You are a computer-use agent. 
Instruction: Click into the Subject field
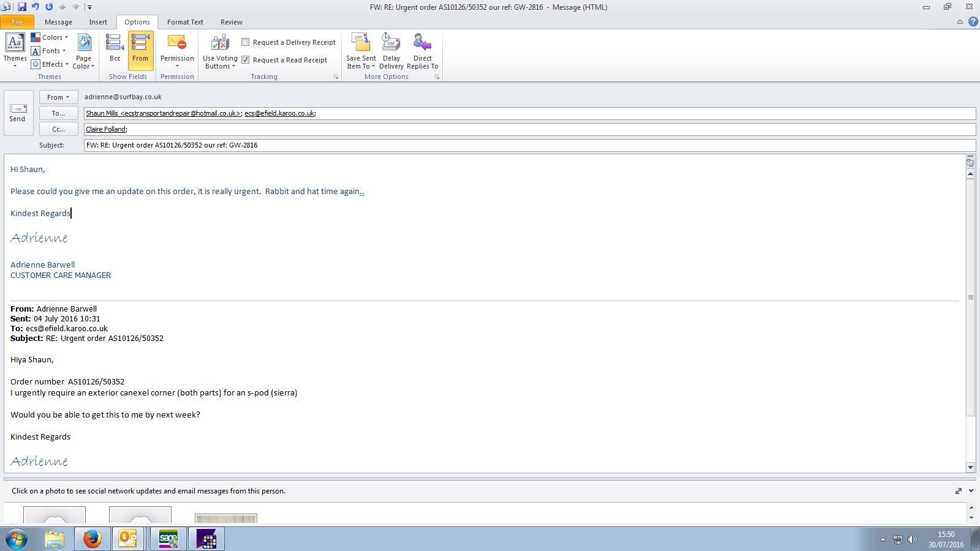(527, 145)
